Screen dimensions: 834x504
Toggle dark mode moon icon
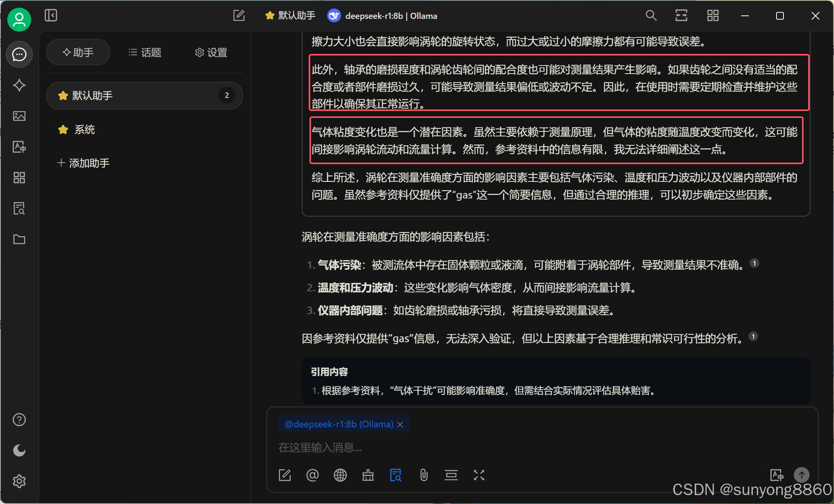[19, 450]
